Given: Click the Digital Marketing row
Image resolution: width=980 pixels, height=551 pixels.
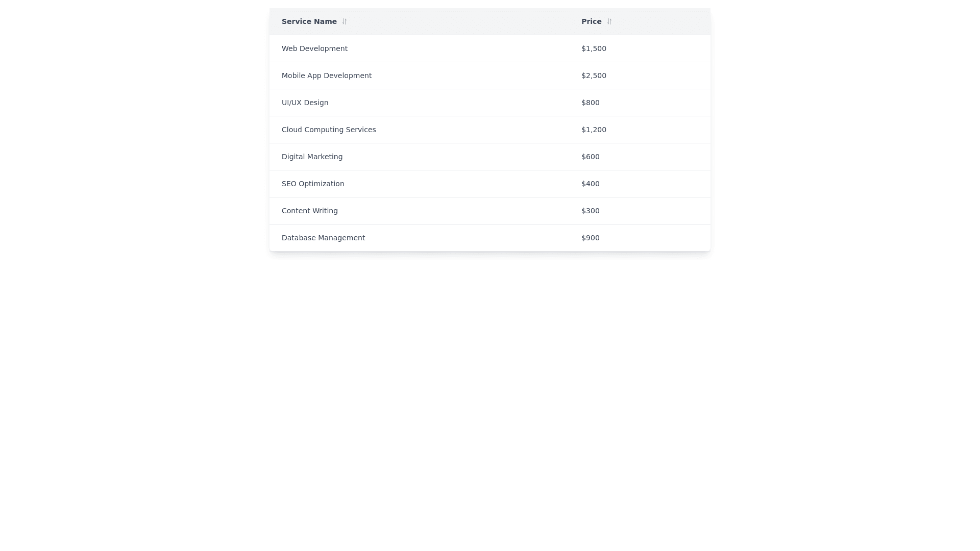Looking at the screenshot, I should pos(312,157).
